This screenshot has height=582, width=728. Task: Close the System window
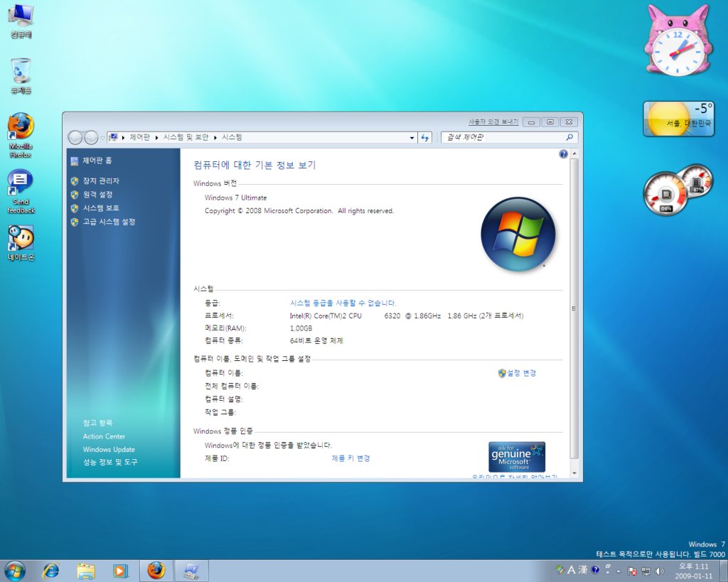pos(569,122)
